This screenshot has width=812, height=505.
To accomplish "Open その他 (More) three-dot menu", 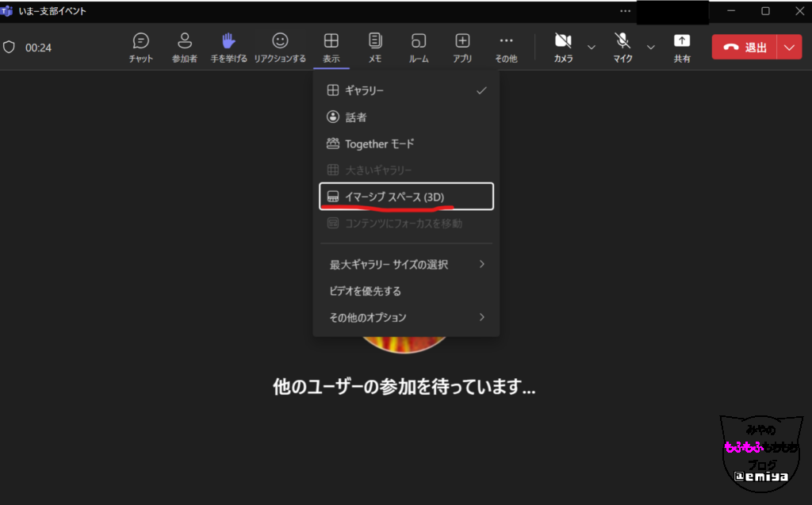I will (x=506, y=47).
